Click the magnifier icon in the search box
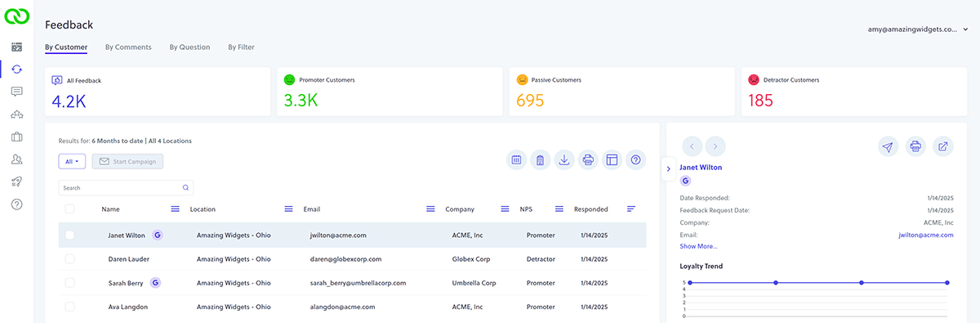980x323 pixels. [186, 187]
